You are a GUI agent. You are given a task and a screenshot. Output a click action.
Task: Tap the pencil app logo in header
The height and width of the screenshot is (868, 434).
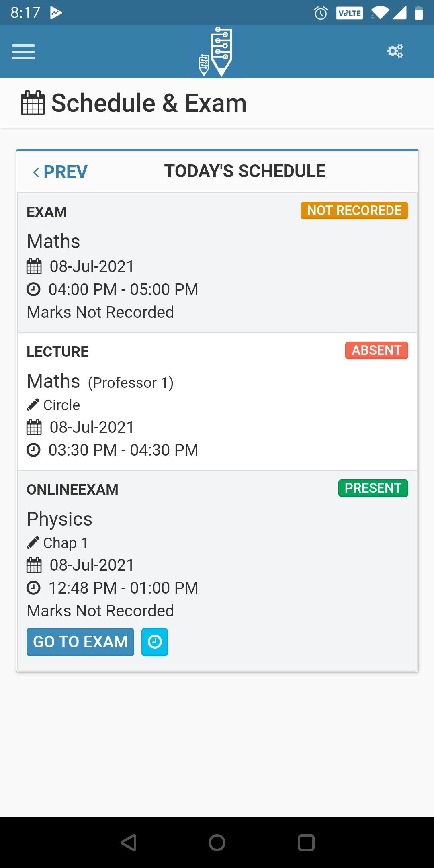pos(217,52)
